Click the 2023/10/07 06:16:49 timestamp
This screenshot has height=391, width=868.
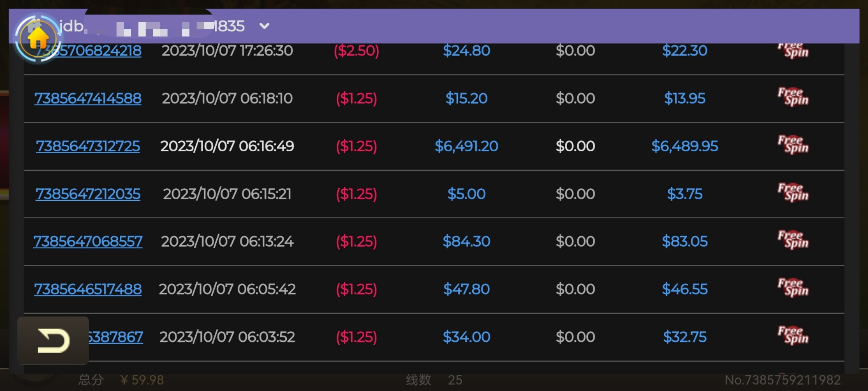(x=227, y=146)
